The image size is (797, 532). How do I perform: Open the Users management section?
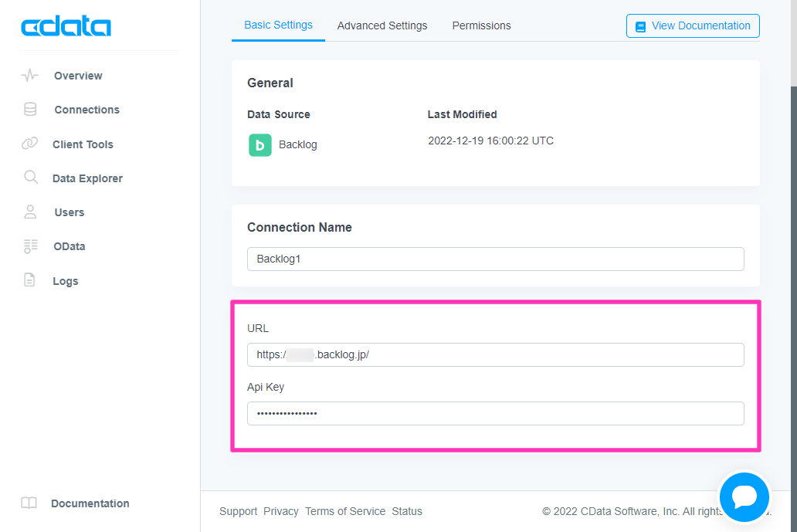pyautogui.click(x=69, y=212)
